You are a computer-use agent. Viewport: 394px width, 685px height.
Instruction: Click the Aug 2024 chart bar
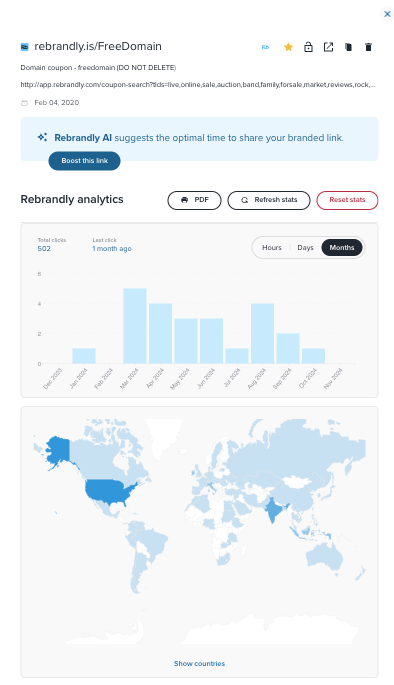click(x=263, y=333)
